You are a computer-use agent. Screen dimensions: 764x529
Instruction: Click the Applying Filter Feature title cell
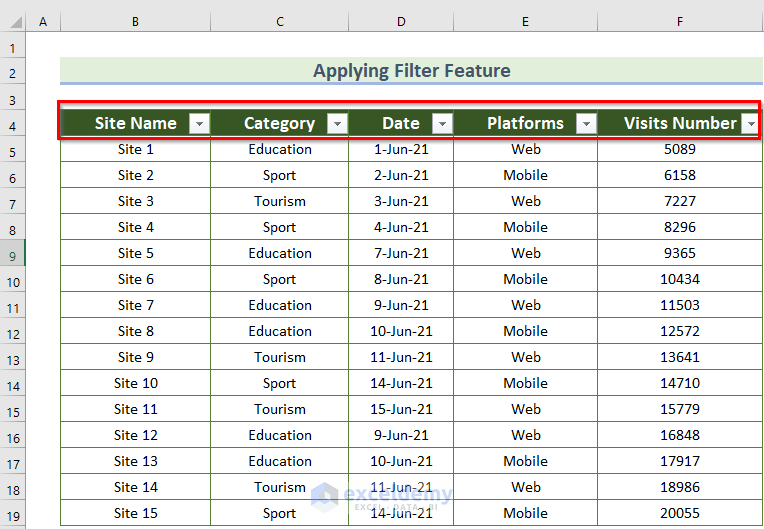pyautogui.click(x=411, y=71)
